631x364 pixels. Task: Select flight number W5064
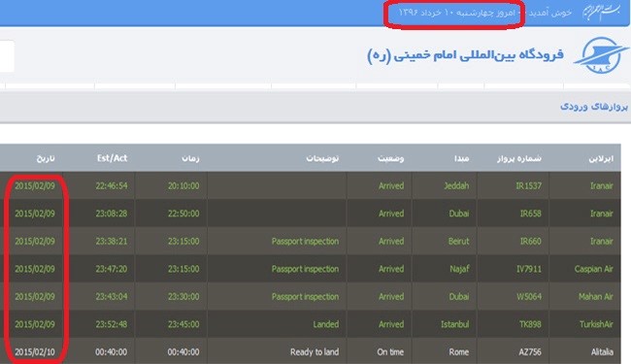(529, 296)
